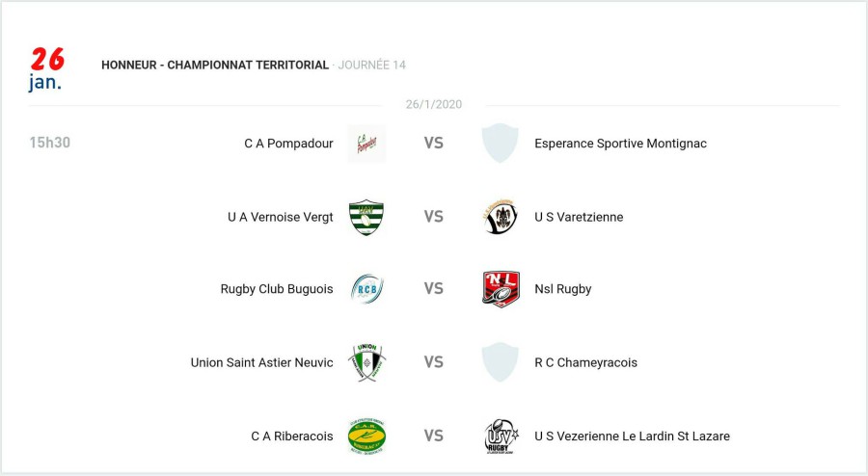
Task: Open the Nsl Rugby team name
Action: click(562, 289)
